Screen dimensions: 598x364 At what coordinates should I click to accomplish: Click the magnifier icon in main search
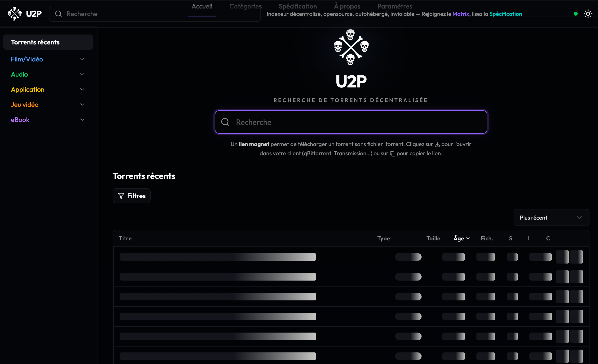[225, 122]
